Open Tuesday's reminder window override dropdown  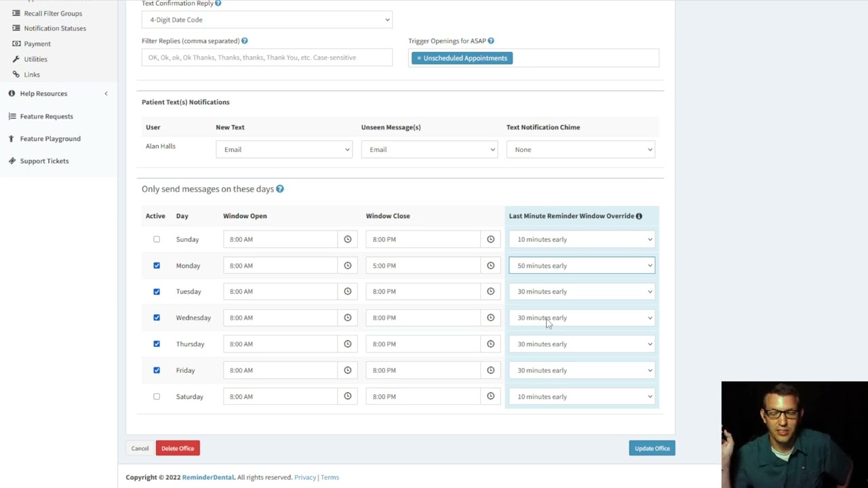pyautogui.click(x=582, y=291)
